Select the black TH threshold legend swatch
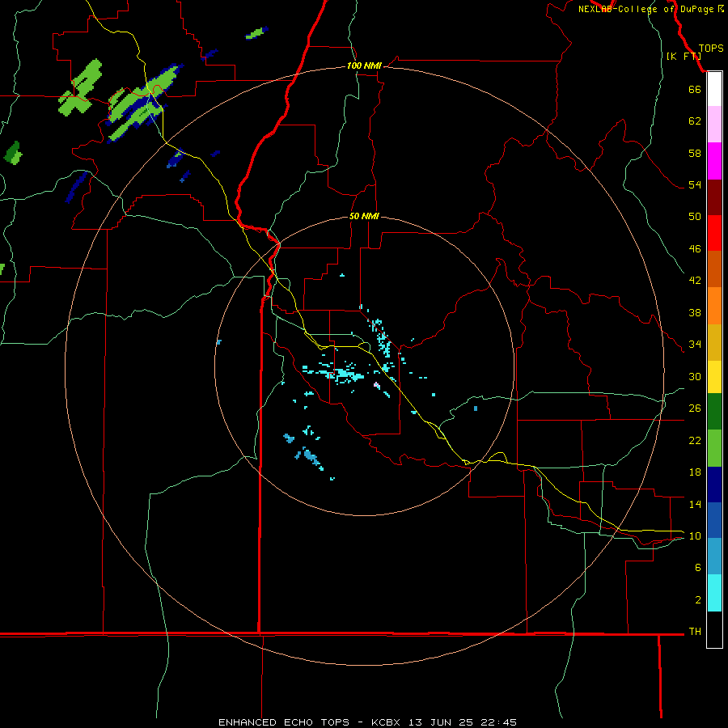The height and width of the screenshot is (728, 728). tap(714, 629)
